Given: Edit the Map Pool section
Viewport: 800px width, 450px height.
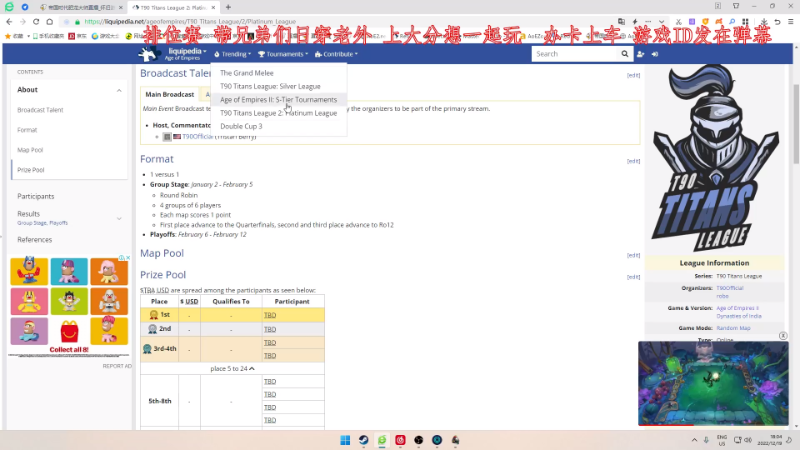Looking at the screenshot, I should [x=633, y=255].
